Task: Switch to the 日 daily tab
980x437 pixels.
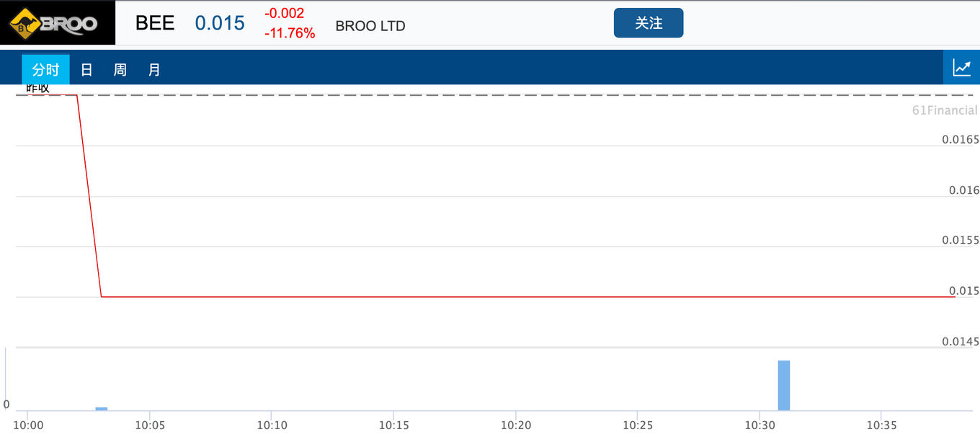Action: click(x=86, y=69)
